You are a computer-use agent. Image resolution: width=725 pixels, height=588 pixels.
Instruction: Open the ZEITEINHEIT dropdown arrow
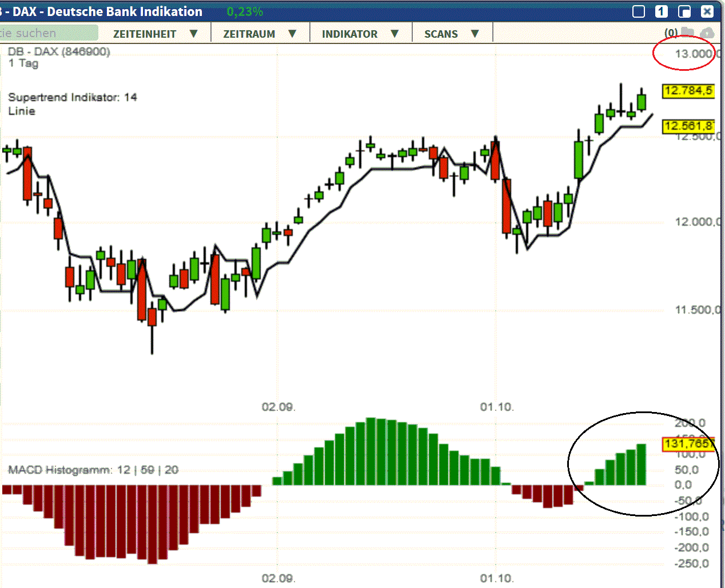[x=193, y=34]
